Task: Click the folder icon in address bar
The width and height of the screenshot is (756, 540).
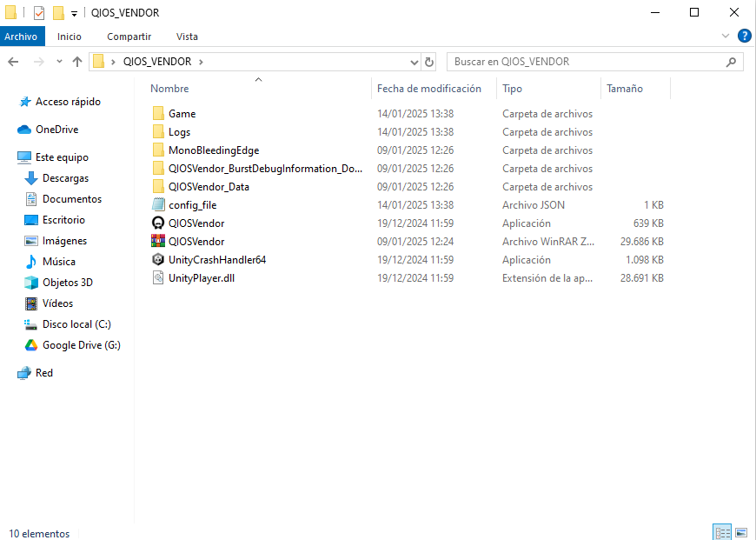Action: [98, 62]
